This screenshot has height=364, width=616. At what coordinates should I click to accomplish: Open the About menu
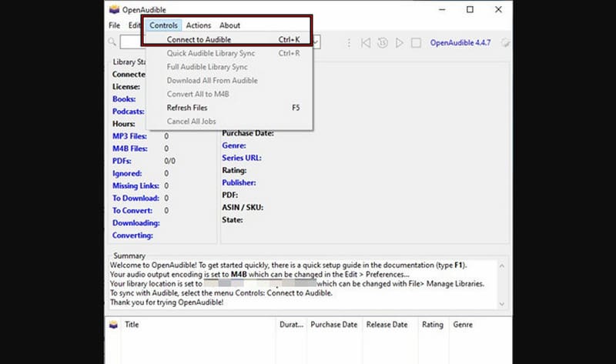229,25
